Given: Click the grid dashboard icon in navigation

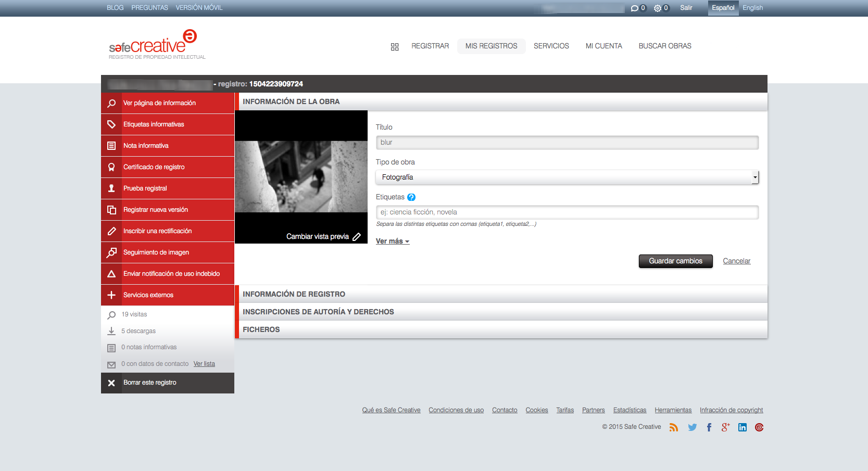Looking at the screenshot, I should click(395, 47).
